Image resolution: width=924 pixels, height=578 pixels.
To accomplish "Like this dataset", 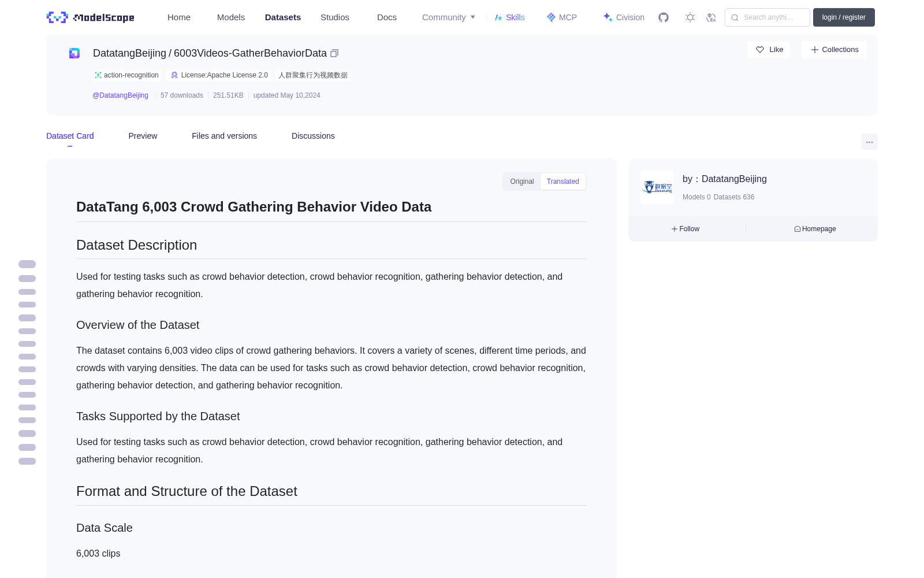I will [769, 50].
